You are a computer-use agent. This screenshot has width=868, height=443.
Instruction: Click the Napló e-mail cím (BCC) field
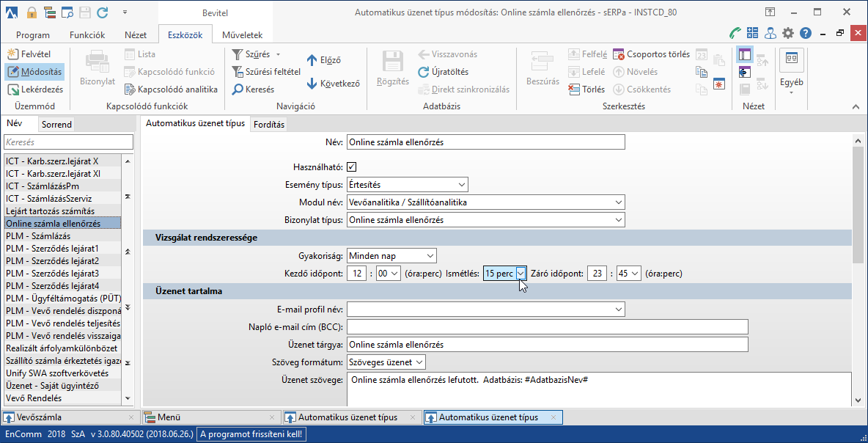tap(548, 326)
